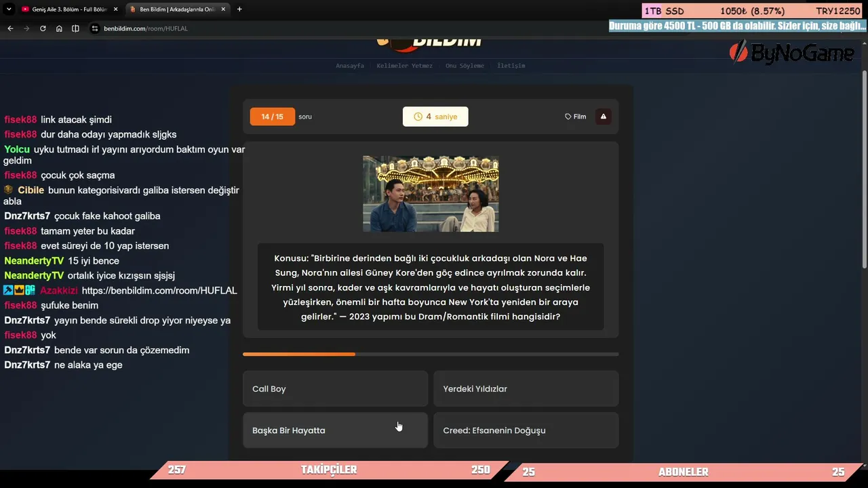View site information icon in address bar
Screen dimensions: 868x488
click(95, 28)
